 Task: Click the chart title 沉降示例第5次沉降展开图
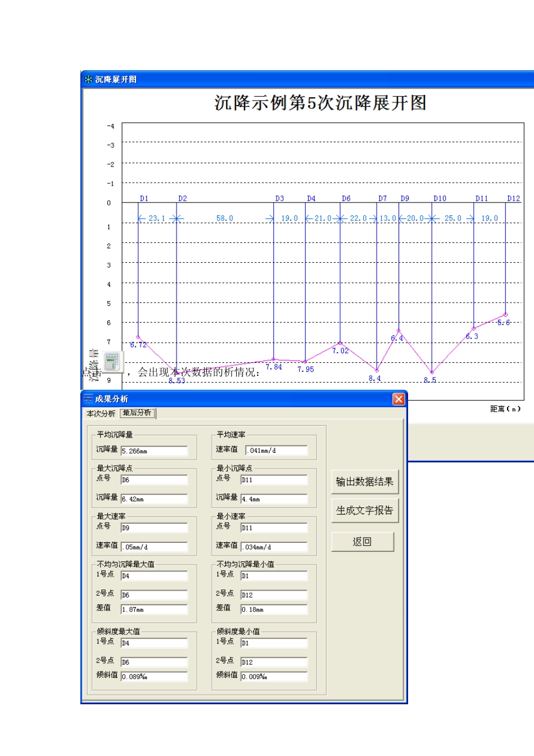pyautogui.click(x=320, y=103)
